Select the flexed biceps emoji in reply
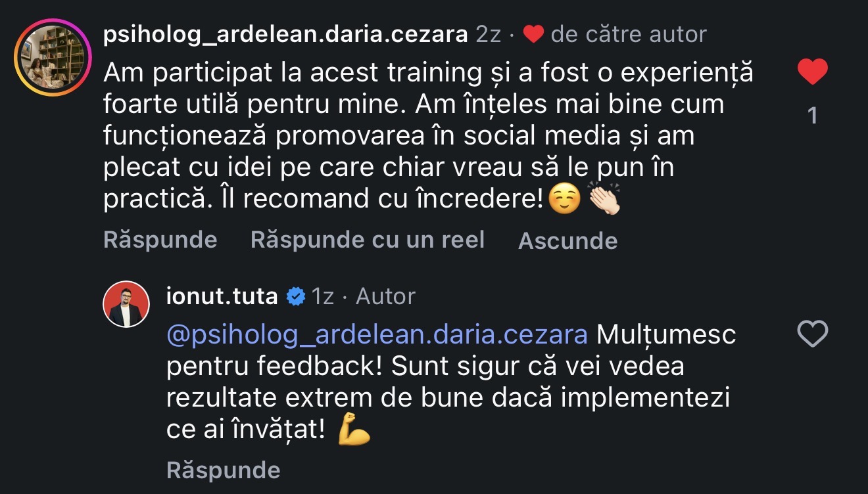Image resolution: width=868 pixels, height=494 pixels. (354, 431)
